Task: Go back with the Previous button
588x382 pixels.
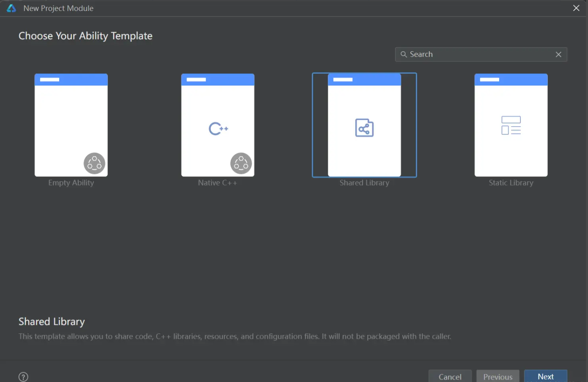Action: 497,376
